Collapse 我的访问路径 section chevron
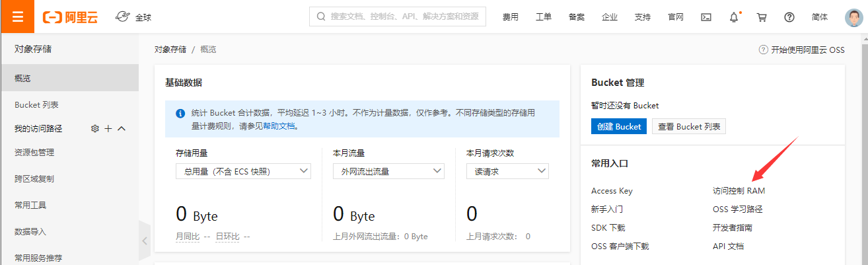Screen dimensions: 868x265 122,128
